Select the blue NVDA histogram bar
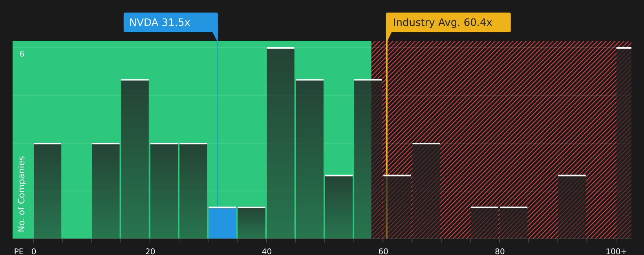 (222, 223)
